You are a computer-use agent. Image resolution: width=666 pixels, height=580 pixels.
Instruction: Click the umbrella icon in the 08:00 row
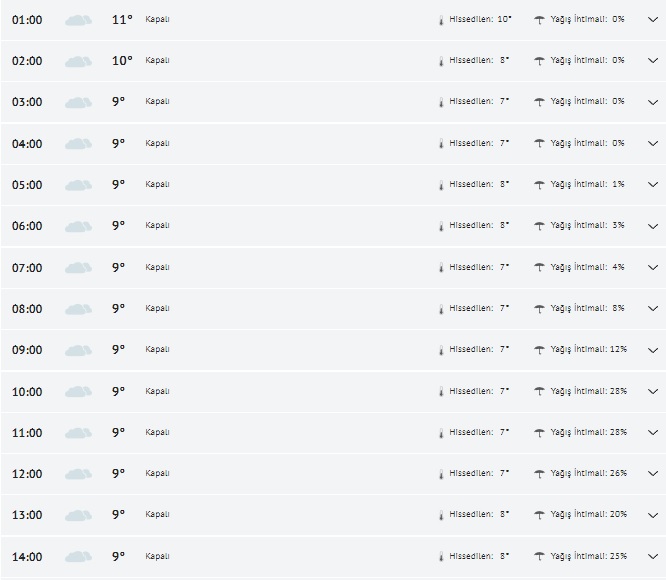coord(540,309)
